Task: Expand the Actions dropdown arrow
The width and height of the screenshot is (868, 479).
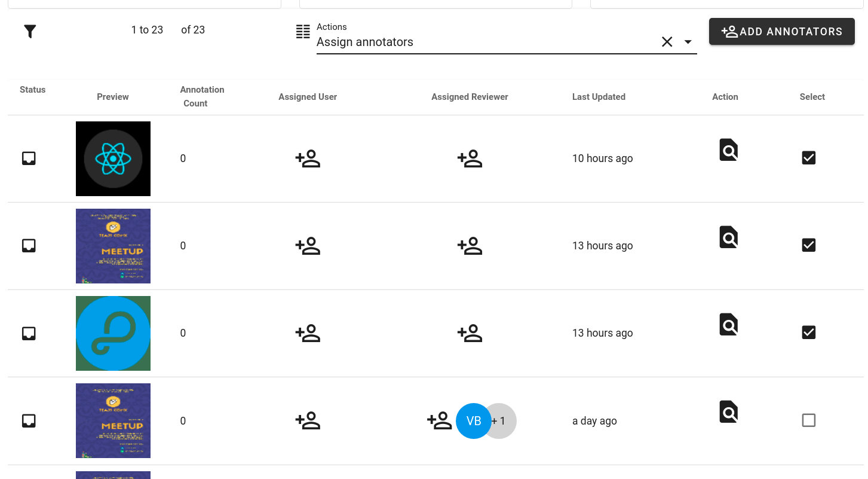Action: pyautogui.click(x=688, y=42)
